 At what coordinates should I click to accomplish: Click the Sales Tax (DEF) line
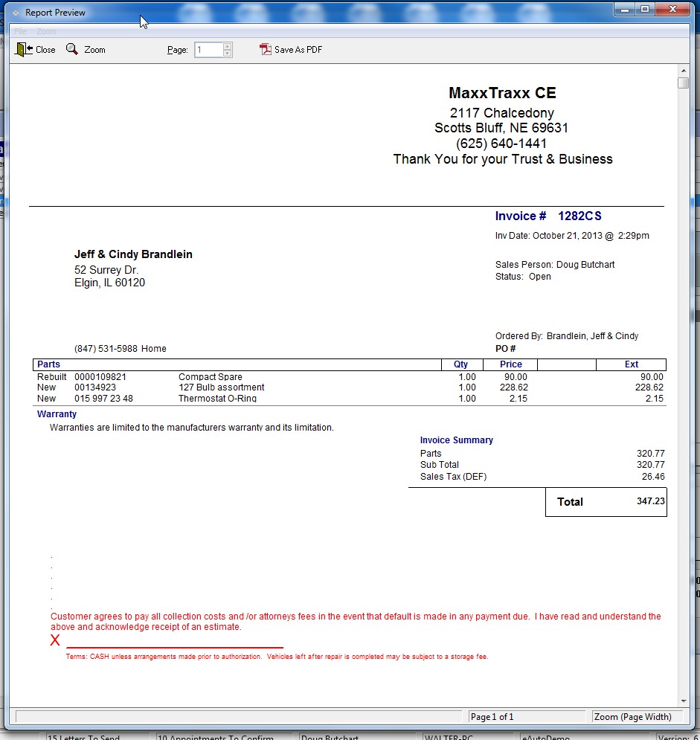pyautogui.click(x=542, y=477)
